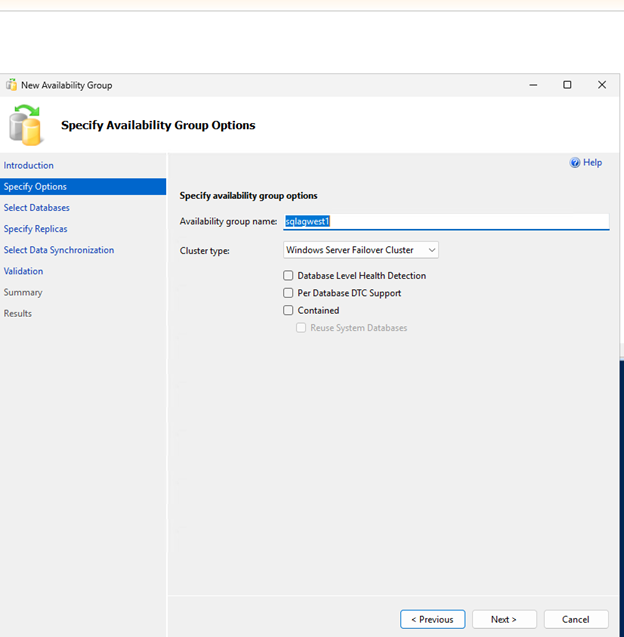Navigate to Select Data Synchronization step

59,250
